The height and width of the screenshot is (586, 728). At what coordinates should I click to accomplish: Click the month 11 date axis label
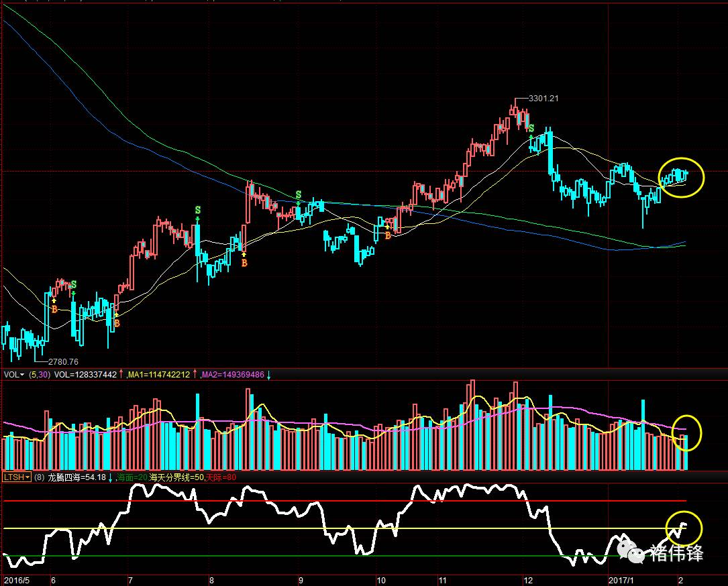[442, 581]
